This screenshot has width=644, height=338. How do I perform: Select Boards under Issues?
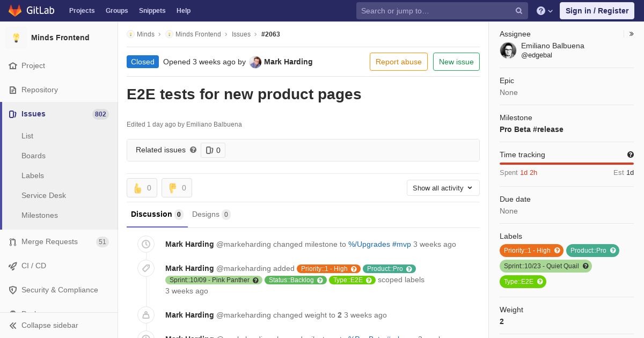33,156
